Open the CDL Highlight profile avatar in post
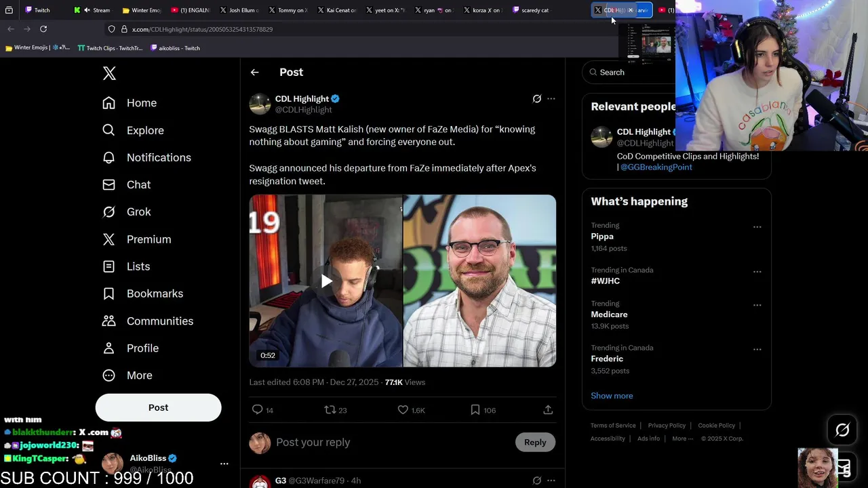This screenshot has height=488, width=868. tap(260, 104)
